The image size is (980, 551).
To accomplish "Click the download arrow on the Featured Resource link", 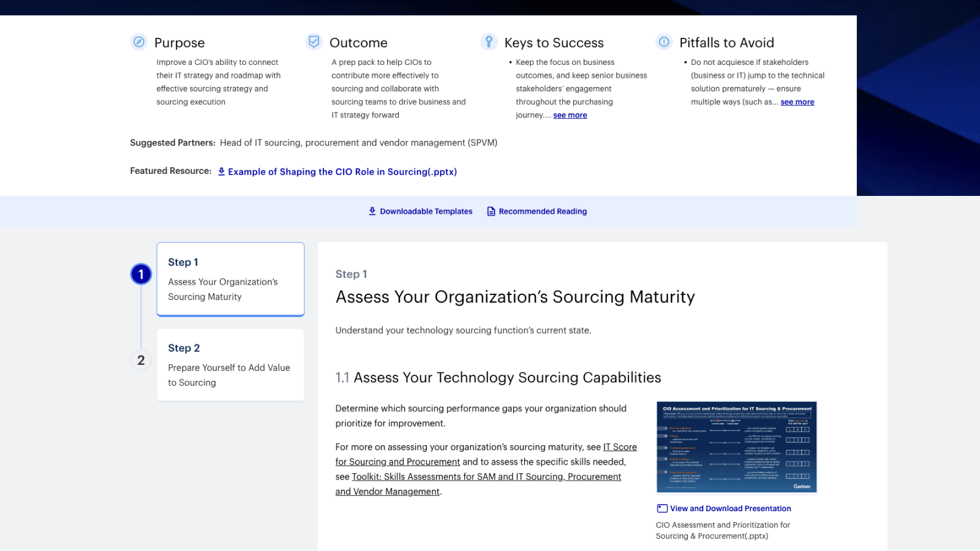I will pyautogui.click(x=221, y=172).
